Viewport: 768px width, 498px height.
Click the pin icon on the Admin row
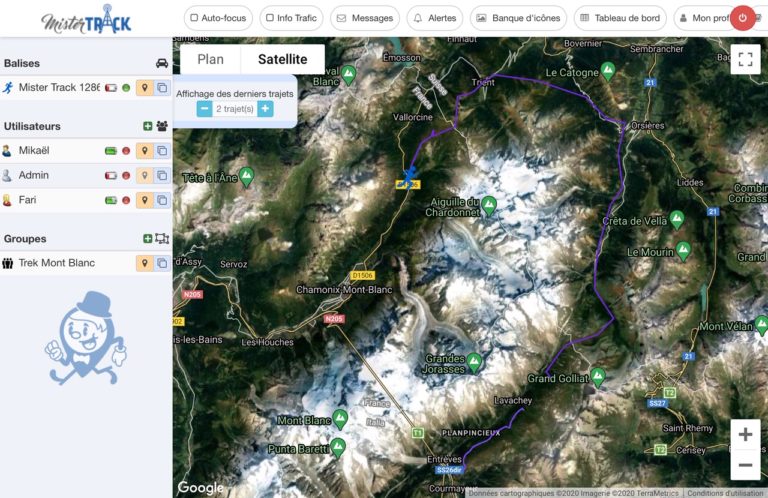144,175
